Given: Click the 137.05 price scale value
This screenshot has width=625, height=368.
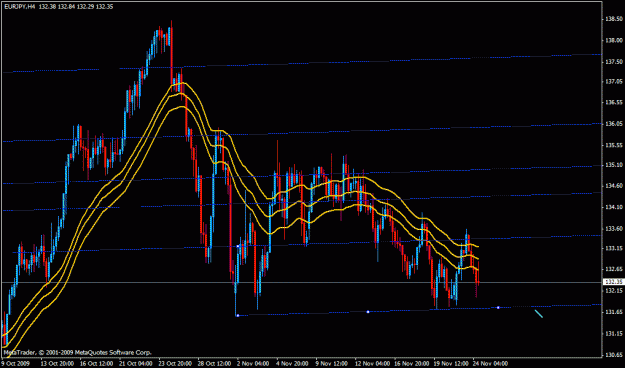Looking at the screenshot, I should (x=614, y=81).
